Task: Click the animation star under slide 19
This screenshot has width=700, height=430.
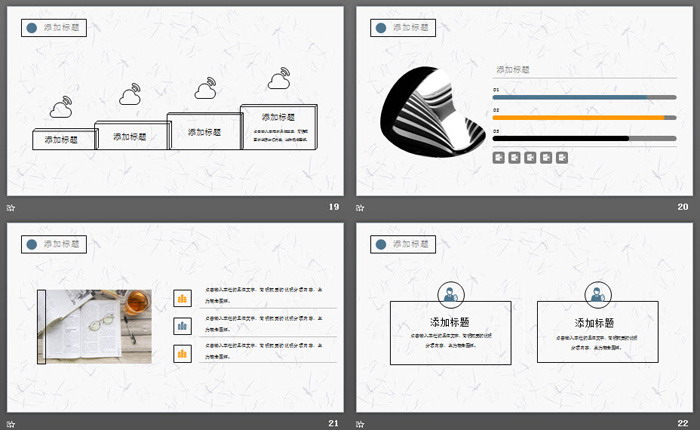Action: pos(11,207)
